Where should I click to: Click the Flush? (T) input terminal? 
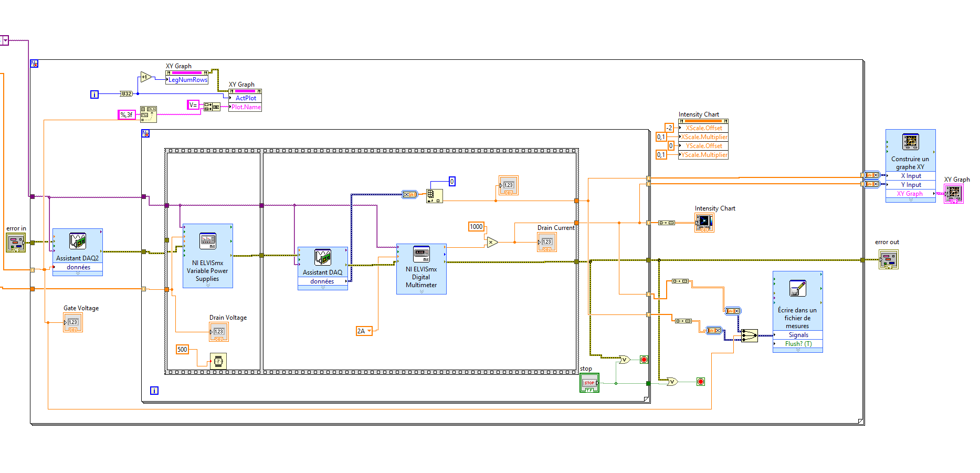pos(798,344)
